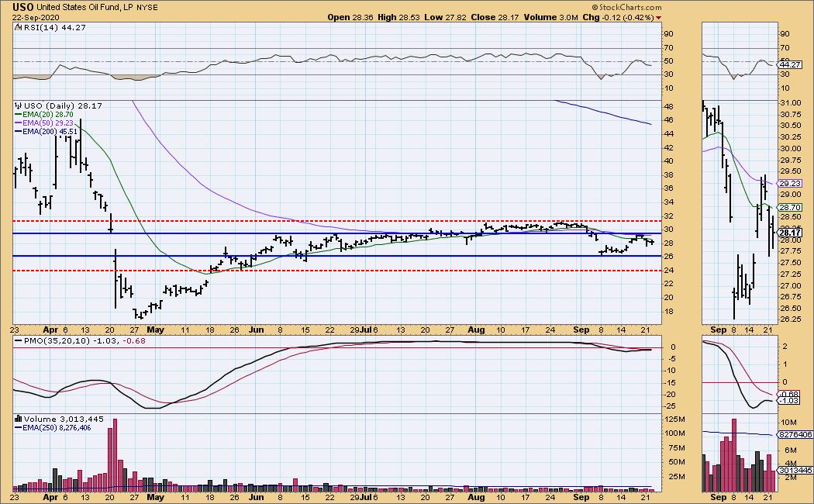Click the 48 main price axis label
Viewport: 814px width, 504px height.
pos(668,106)
